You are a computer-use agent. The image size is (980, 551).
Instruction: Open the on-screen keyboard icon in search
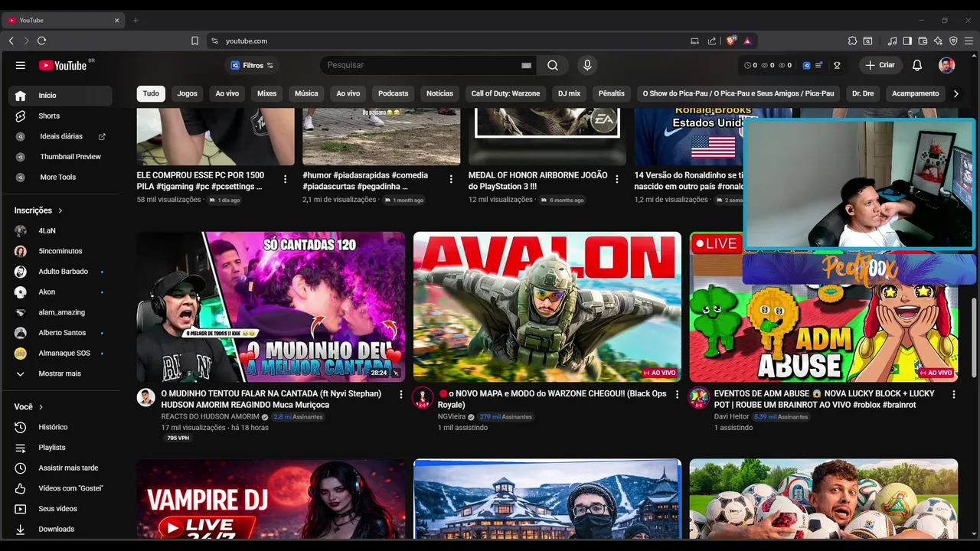pos(527,65)
